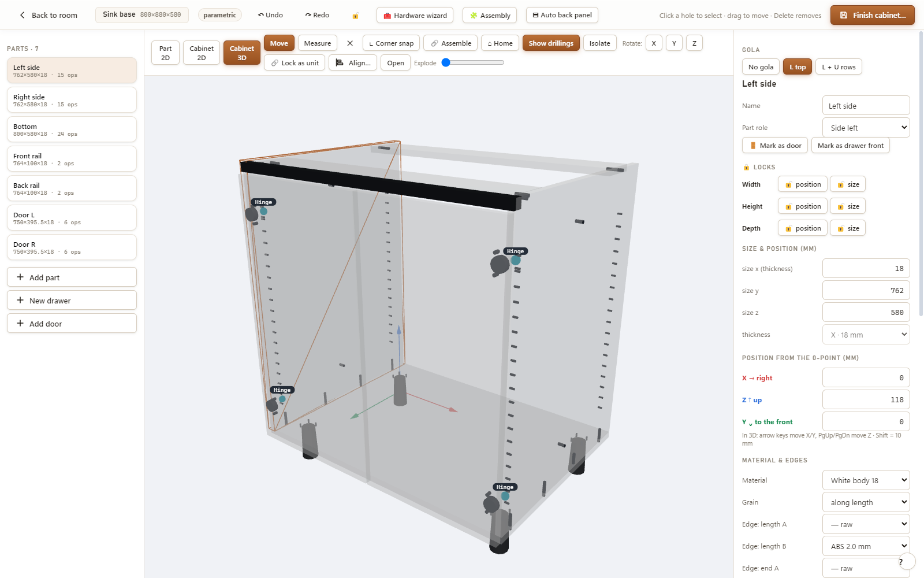Switch to the Part 2D view
The image size is (924, 578).
click(165, 53)
